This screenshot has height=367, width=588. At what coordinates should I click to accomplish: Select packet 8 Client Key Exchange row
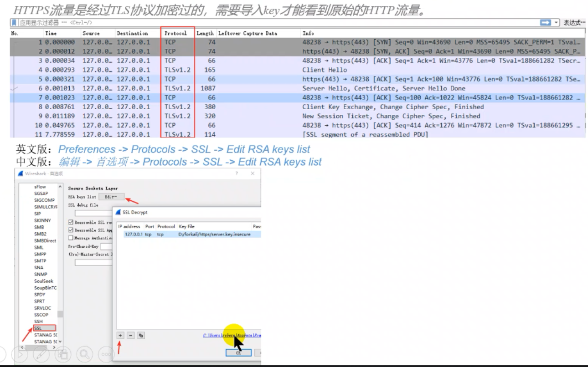coord(298,107)
